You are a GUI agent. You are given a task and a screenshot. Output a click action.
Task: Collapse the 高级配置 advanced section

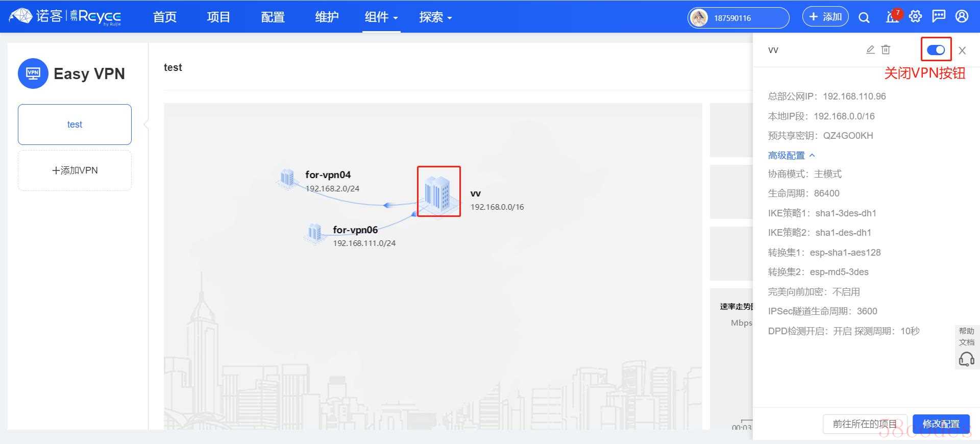click(x=791, y=155)
